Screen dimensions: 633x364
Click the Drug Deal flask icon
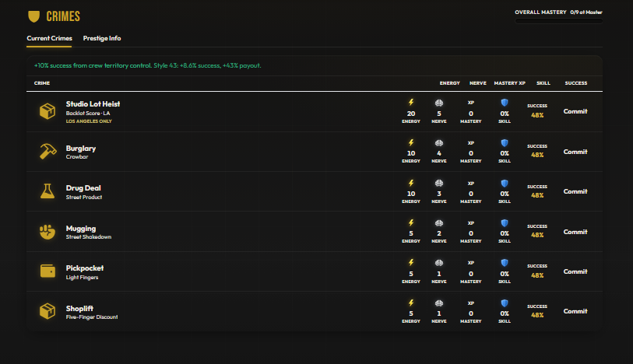click(47, 191)
